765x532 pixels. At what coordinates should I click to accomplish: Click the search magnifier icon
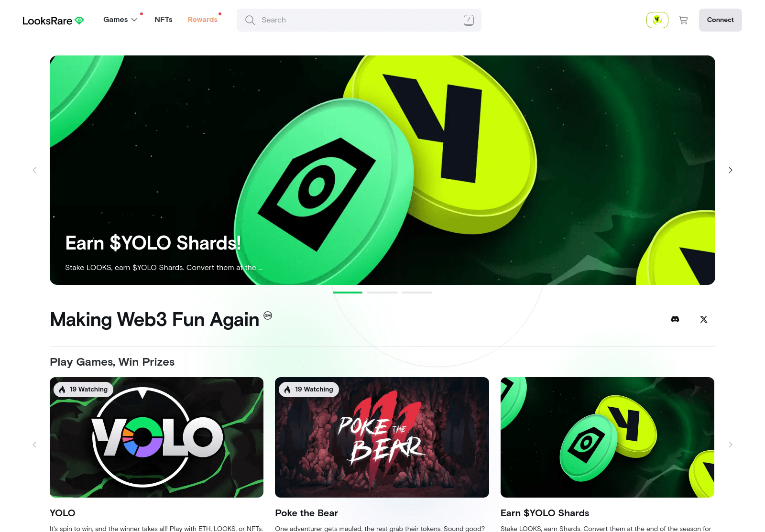point(250,20)
